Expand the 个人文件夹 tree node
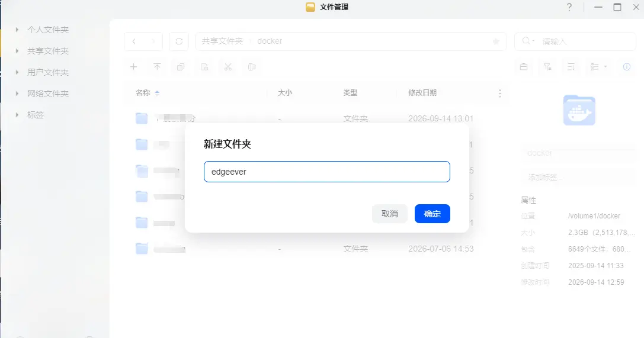This screenshot has height=338, width=644. pyautogui.click(x=17, y=30)
